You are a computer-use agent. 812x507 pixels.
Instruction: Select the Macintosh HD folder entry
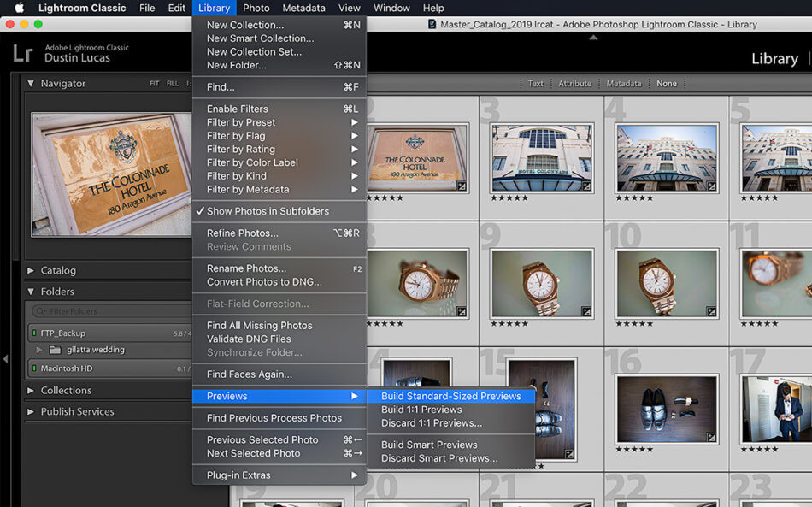coord(68,368)
